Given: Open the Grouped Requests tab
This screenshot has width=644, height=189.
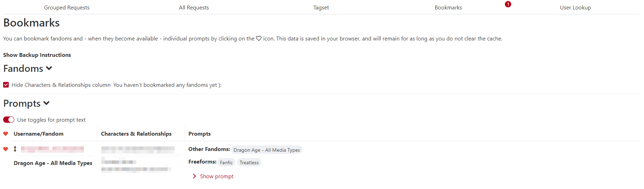Looking at the screenshot, I should pos(67,7).
